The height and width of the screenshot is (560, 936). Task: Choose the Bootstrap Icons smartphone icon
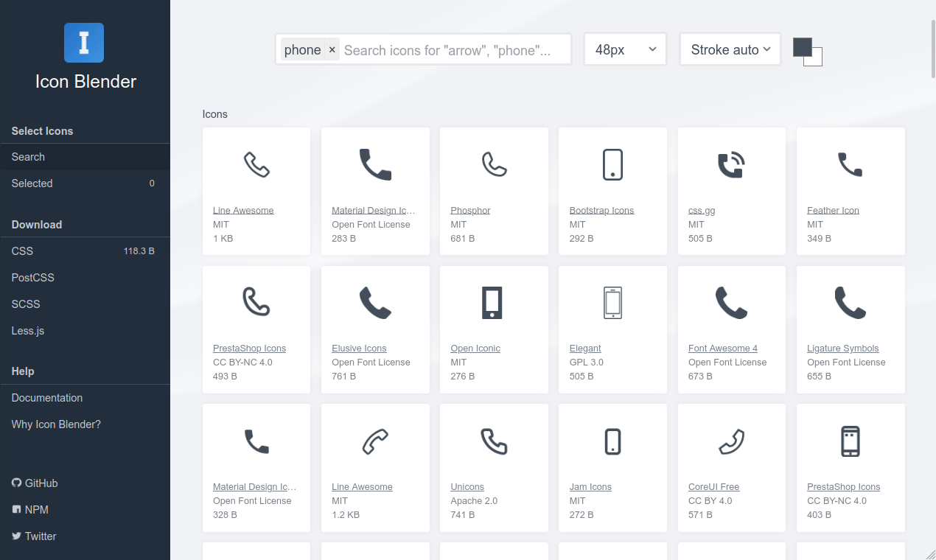click(x=612, y=164)
